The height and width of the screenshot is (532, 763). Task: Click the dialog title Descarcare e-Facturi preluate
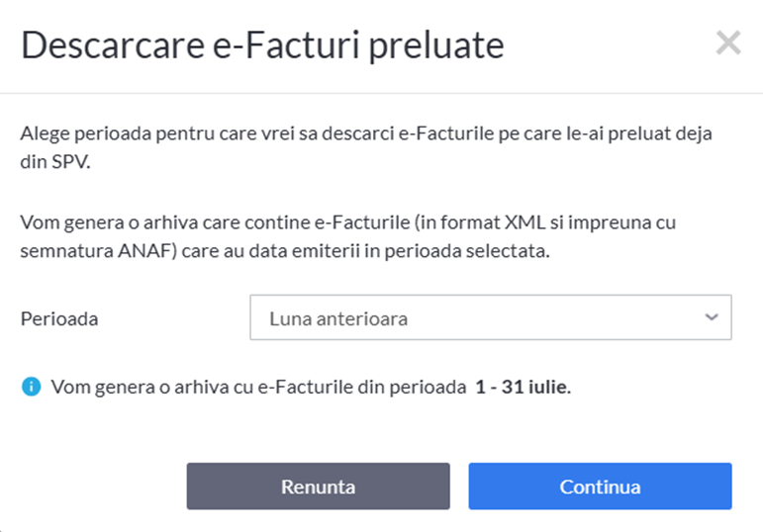pos(263,45)
